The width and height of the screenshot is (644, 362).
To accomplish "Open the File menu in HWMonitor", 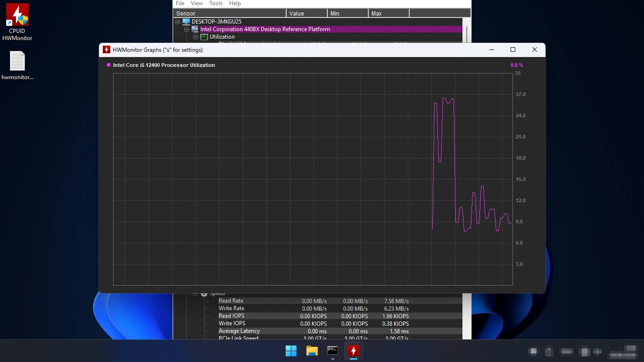I will tap(180, 3).
